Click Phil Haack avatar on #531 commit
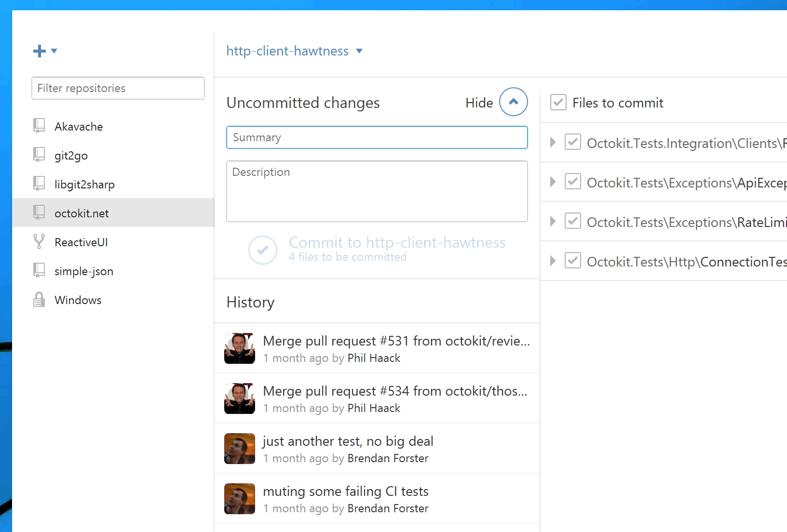 (240, 348)
